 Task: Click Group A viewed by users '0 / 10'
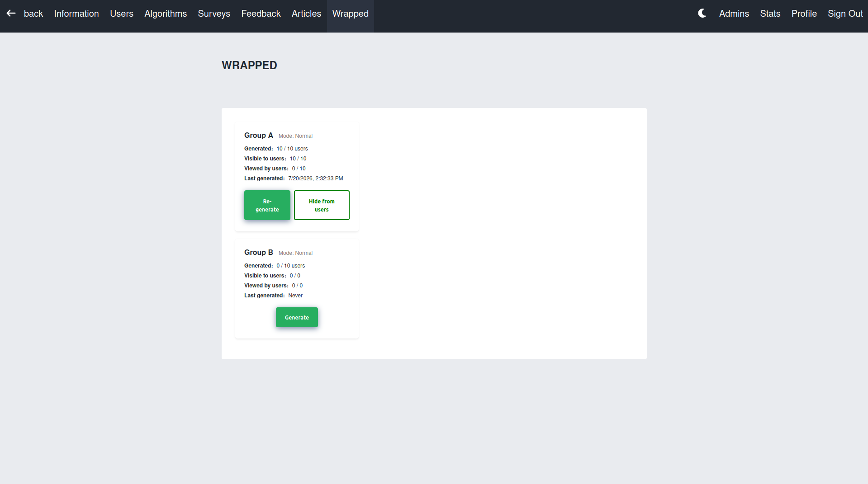tap(299, 169)
